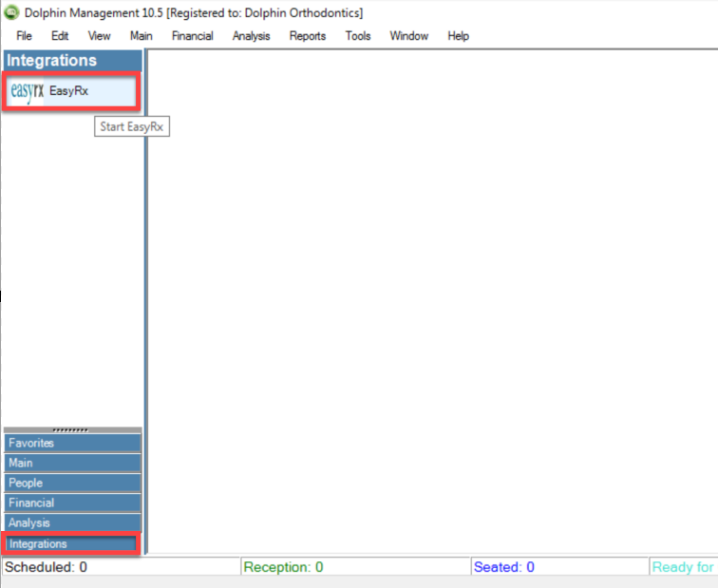Open the View menu
718x588 pixels.
pos(100,36)
